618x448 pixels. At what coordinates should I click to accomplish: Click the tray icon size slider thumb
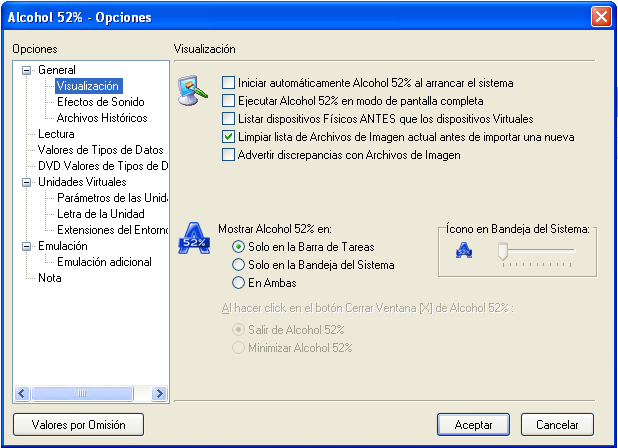(x=503, y=251)
